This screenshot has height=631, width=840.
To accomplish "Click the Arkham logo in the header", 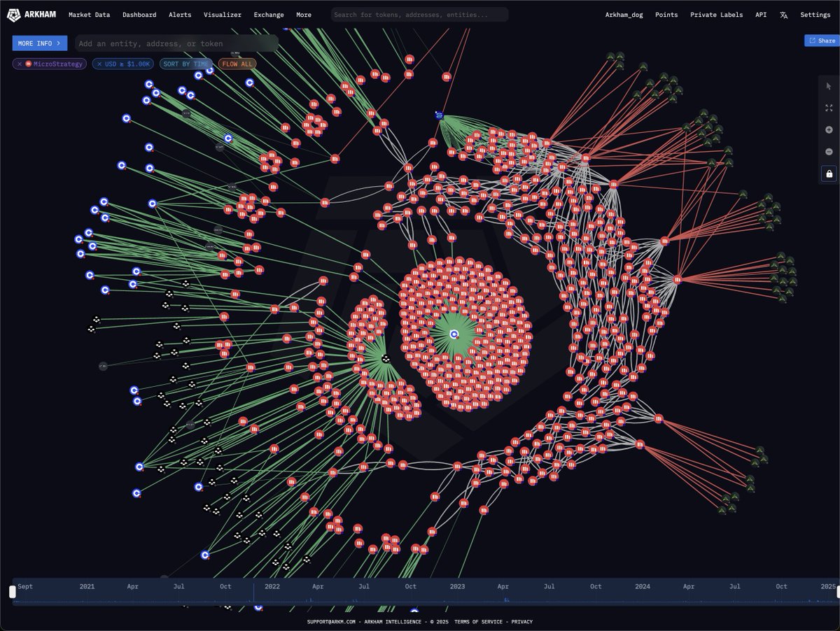I will pos(32,14).
